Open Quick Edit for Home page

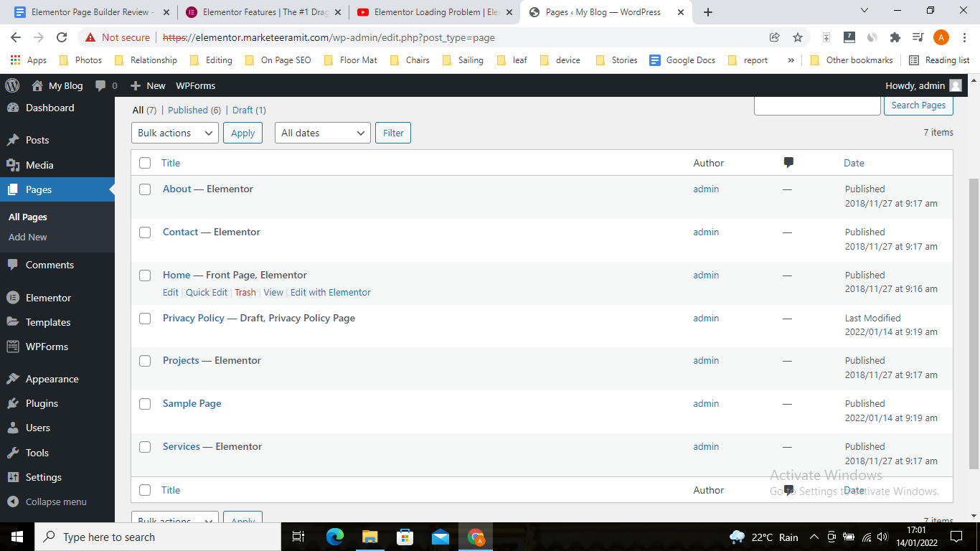207,292
